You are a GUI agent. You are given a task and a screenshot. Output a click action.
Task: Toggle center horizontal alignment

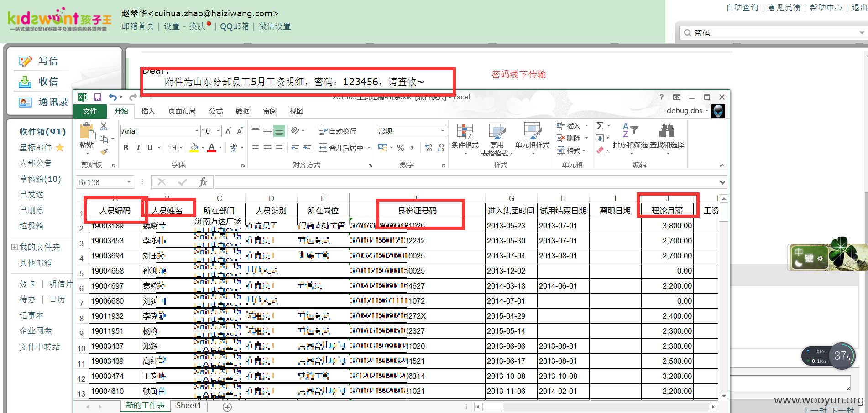click(x=267, y=148)
